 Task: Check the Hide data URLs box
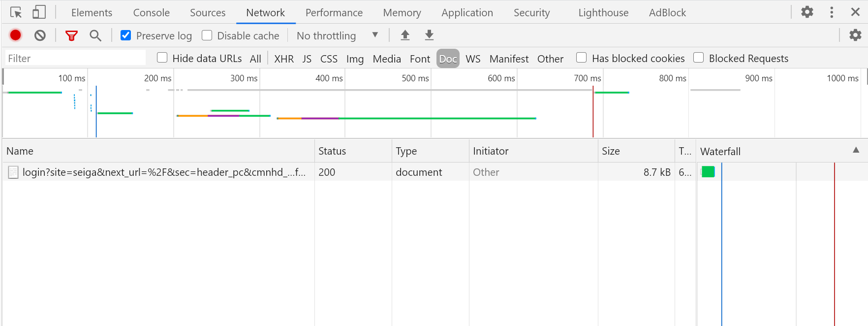point(162,58)
